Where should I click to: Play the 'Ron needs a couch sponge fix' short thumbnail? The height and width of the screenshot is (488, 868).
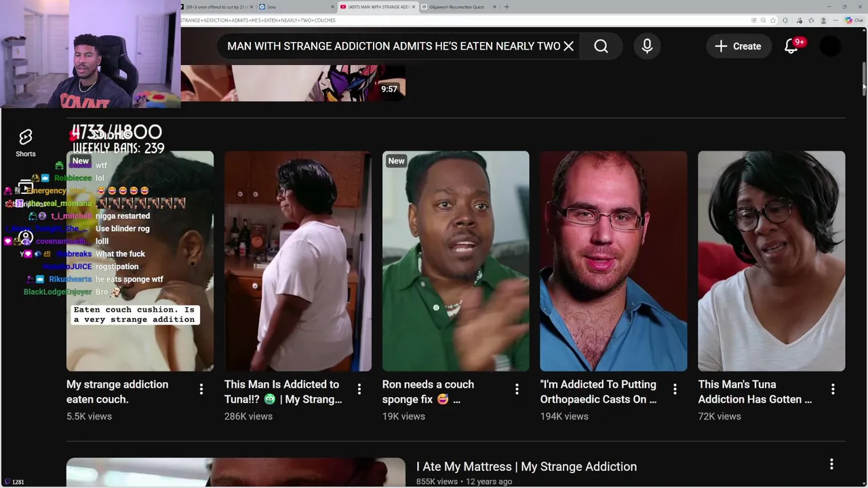tap(456, 261)
